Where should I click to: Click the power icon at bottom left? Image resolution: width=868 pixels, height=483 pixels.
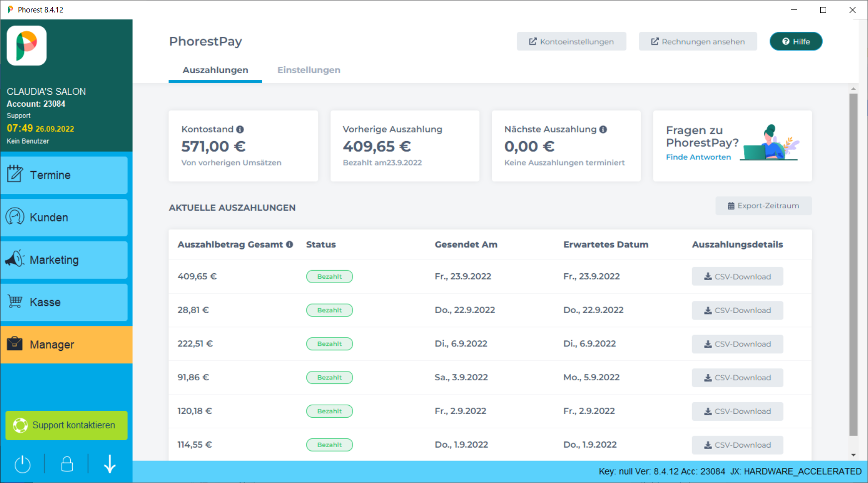[22, 465]
